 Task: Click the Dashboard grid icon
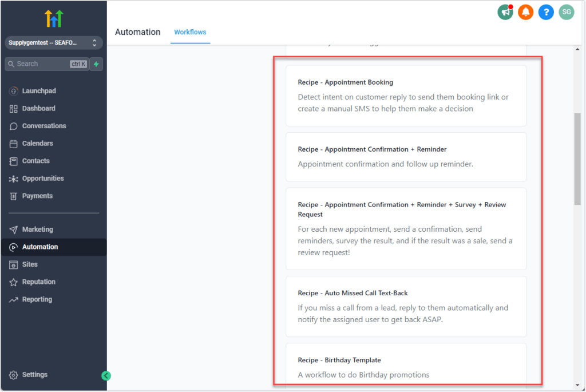pyautogui.click(x=14, y=108)
